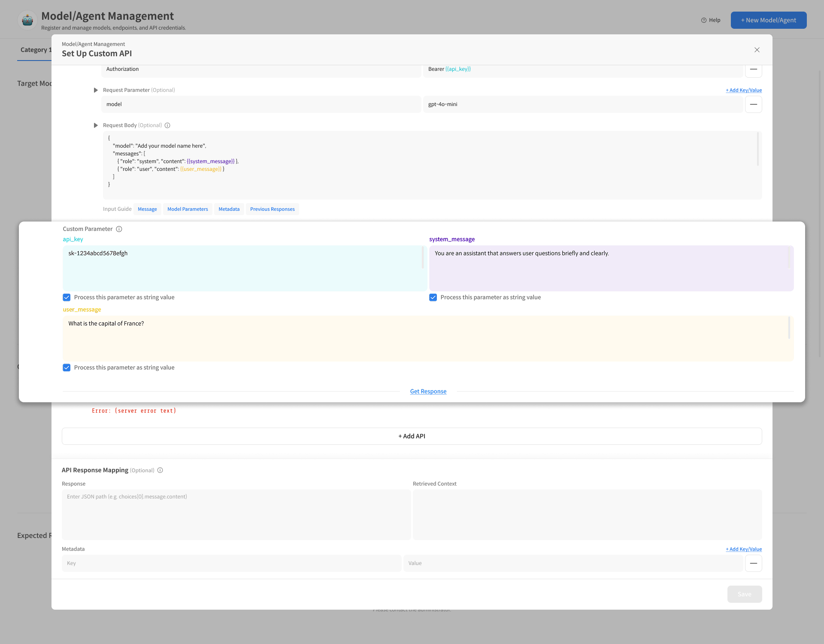Screen dimensions: 824x644
Task: Collapse the Request Body section
Action: tap(96, 125)
